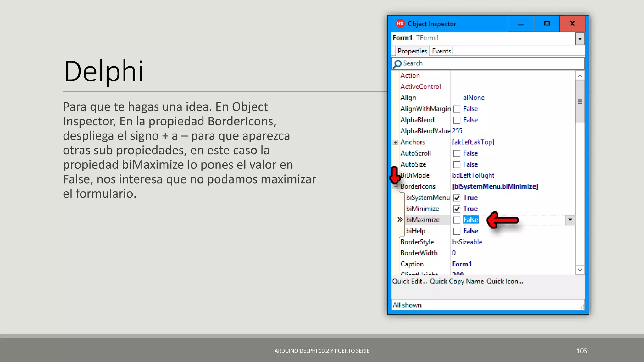
Task: Click the scrollbar up arrow
Action: pyautogui.click(x=580, y=76)
